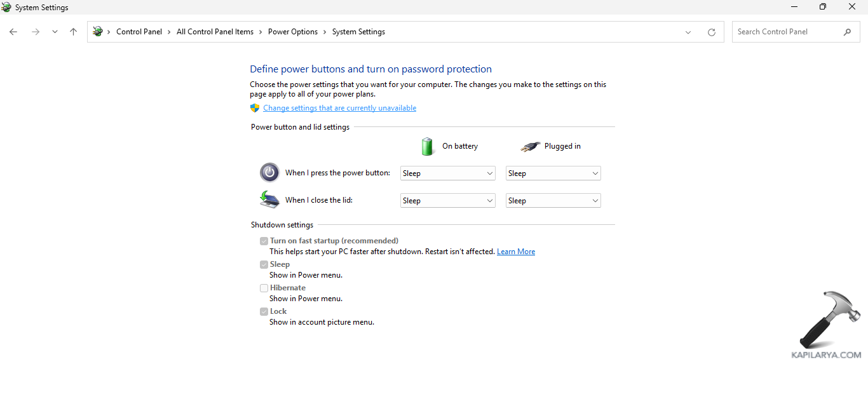The height and width of the screenshot is (399, 868).
Task: Uncheck Turn on fast startup
Action: coord(264,241)
